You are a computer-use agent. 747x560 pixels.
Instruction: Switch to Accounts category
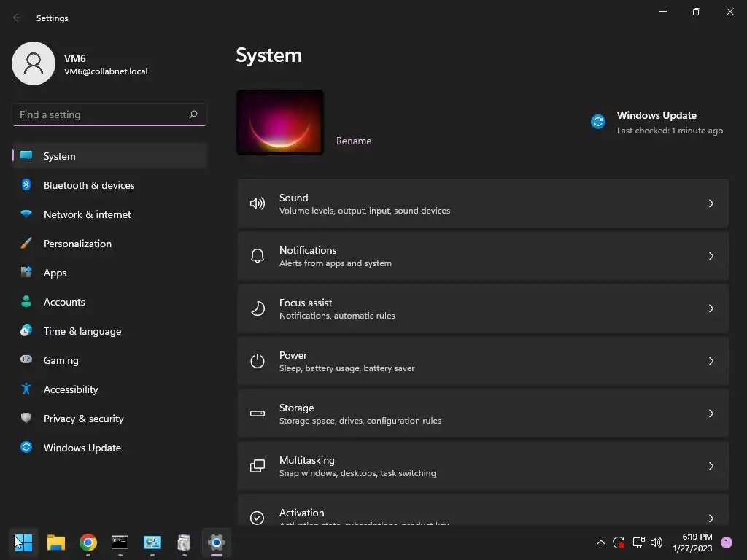pyautogui.click(x=109, y=302)
